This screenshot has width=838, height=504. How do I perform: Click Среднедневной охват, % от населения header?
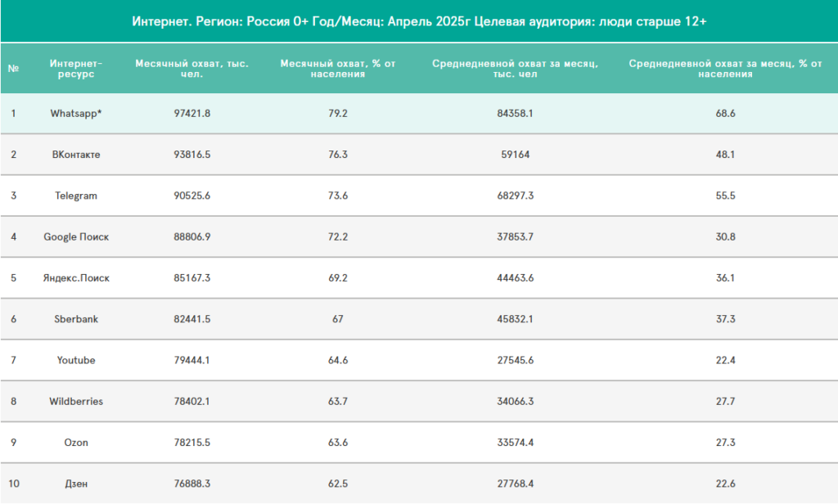[x=725, y=69]
